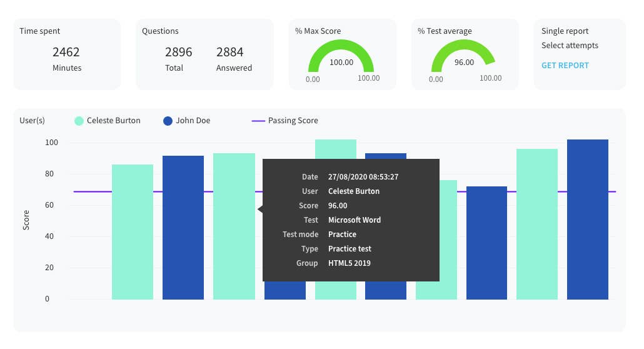Click the Microsoft Word value in tooltip

coord(354,220)
